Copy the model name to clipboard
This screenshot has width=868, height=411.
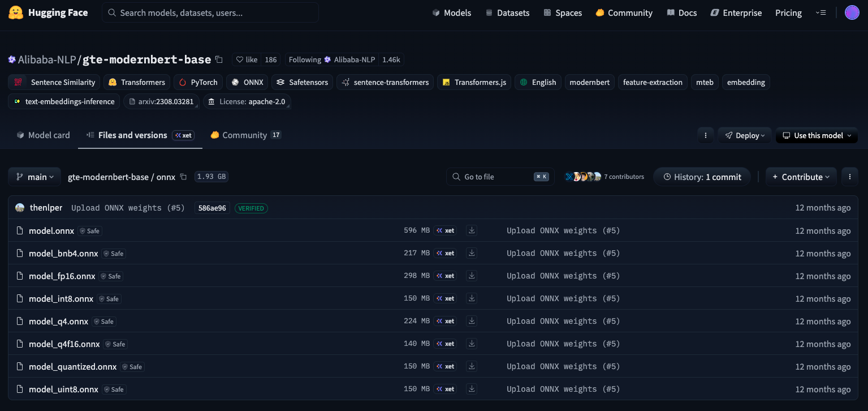(x=219, y=59)
